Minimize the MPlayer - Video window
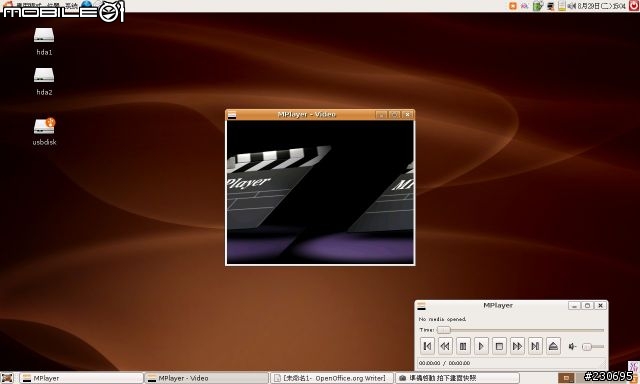The width and height of the screenshot is (640, 384). (381, 115)
